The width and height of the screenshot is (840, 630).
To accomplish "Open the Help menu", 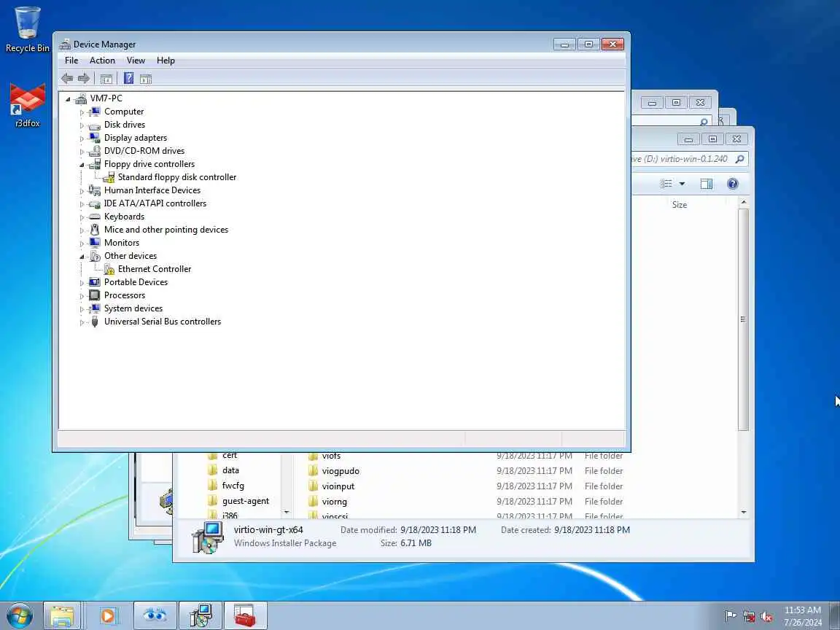I will coord(166,61).
